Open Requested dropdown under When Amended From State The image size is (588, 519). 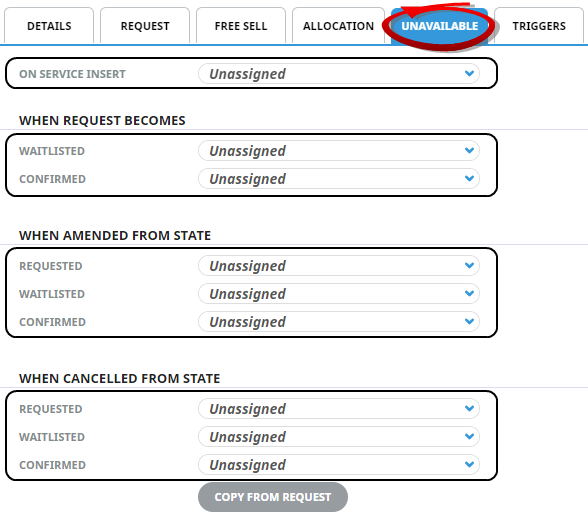(x=339, y=266)
